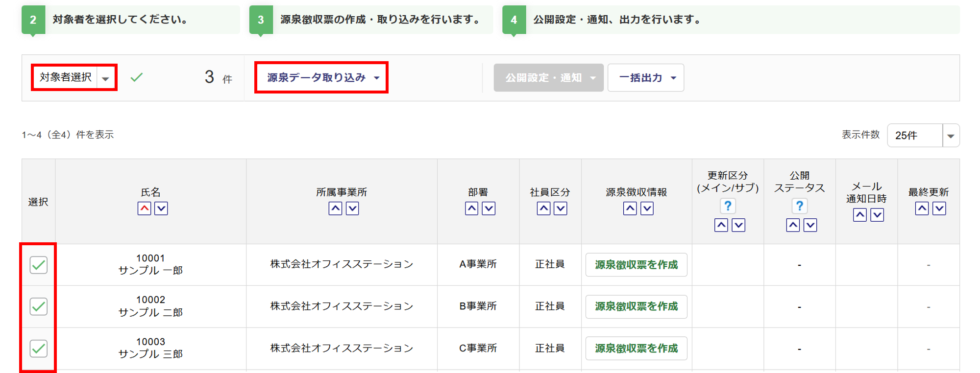Sort 最終更新 column descending

coord(939,209)
